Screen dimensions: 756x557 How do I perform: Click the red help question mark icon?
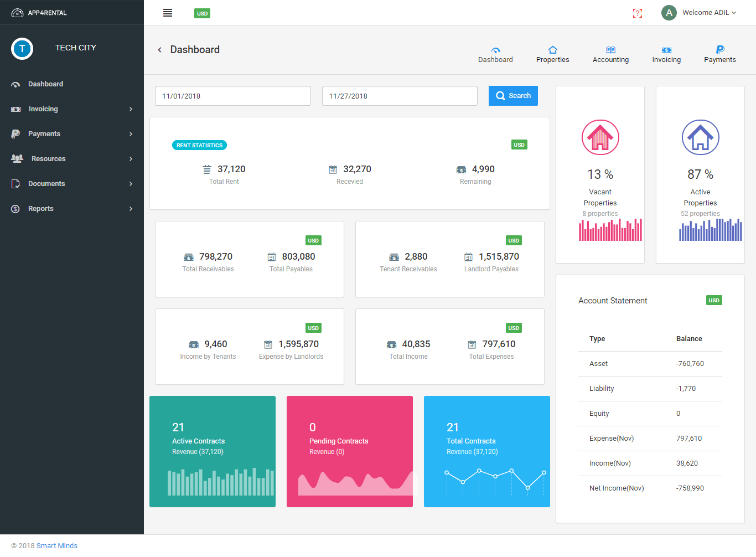(638, 13)
